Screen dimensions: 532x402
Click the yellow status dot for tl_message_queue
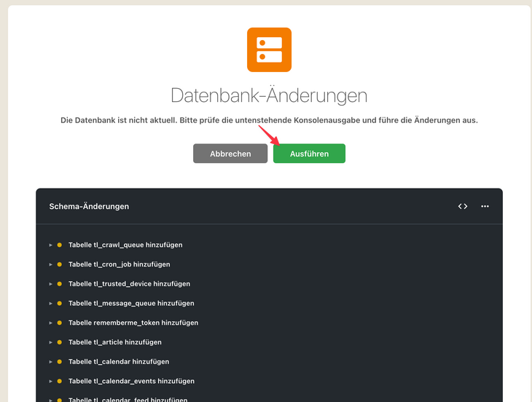[x=59, y=304]
